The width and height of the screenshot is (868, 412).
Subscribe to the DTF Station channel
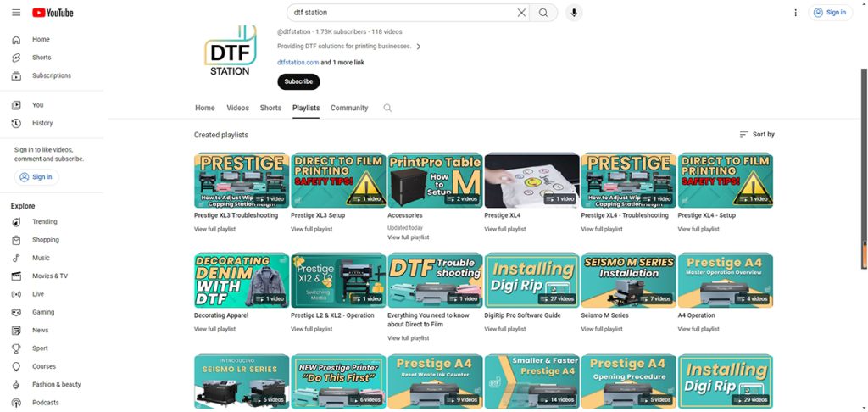[x=298, y=81]
